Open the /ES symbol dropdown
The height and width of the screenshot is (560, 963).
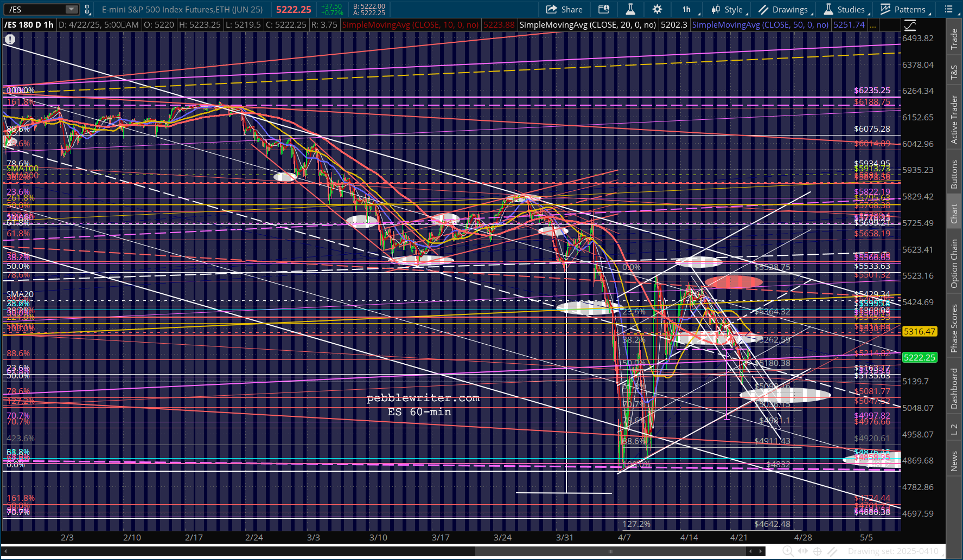pyautogui.click(x=72, y=9)
